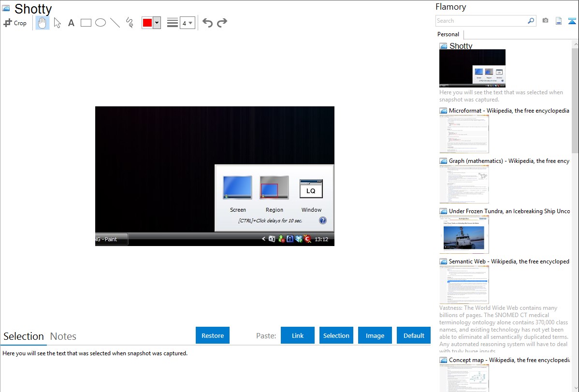Expand the line width dropdown showing 4
This screenshot has height=392, width=579.
[187, 23]
